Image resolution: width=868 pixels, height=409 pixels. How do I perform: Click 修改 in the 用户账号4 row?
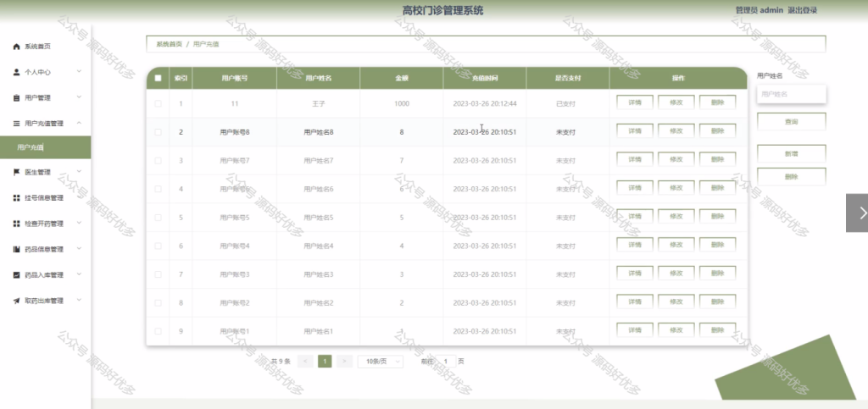[x=676, y=245]
